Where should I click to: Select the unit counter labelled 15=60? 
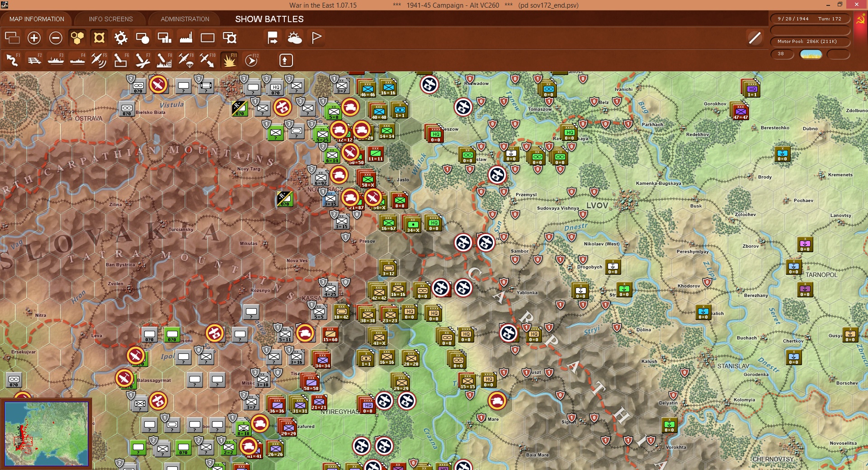click(x=330, y=334)
